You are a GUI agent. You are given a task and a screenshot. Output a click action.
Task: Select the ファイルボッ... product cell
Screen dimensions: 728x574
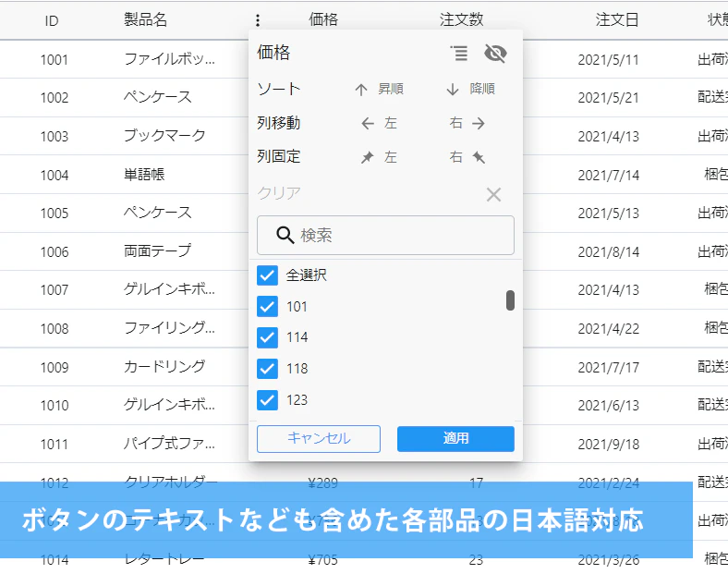tap(169, 59)
